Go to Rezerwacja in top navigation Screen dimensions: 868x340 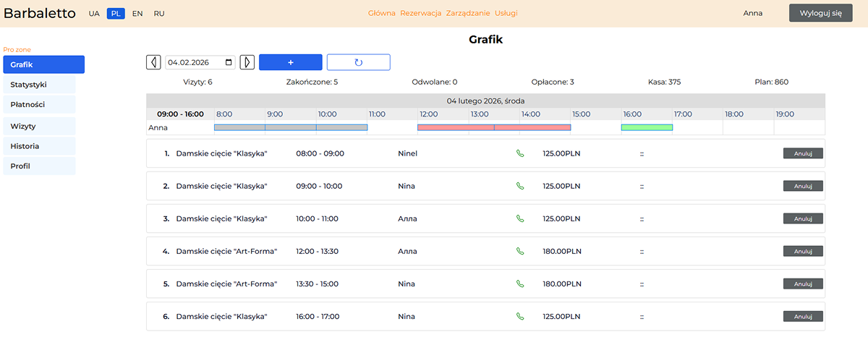(420, 13)
